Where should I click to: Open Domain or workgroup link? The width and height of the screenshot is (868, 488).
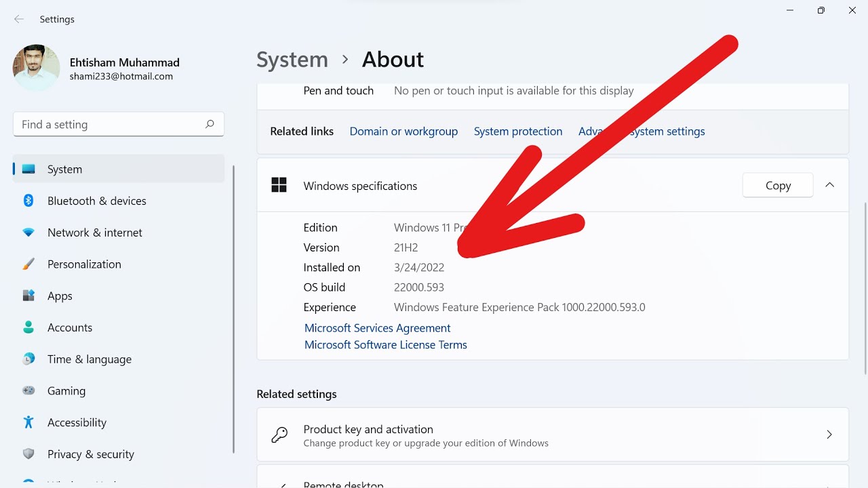[x=403, y=131]
